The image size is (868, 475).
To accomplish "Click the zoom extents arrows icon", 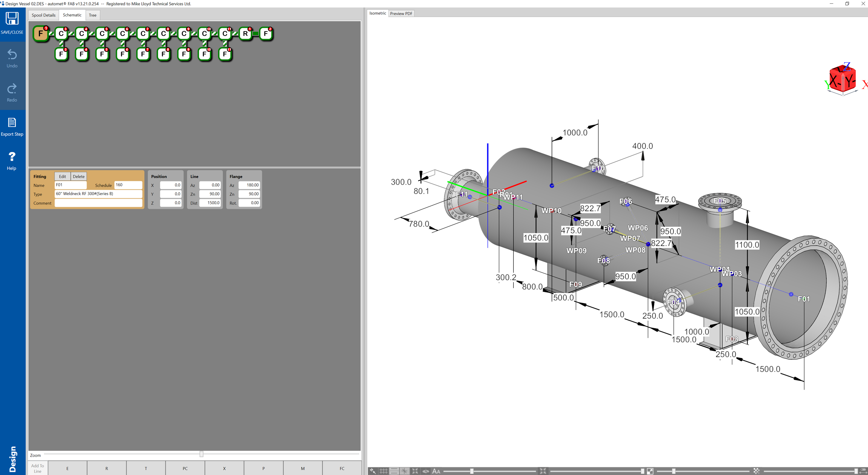I will (415, 471).
